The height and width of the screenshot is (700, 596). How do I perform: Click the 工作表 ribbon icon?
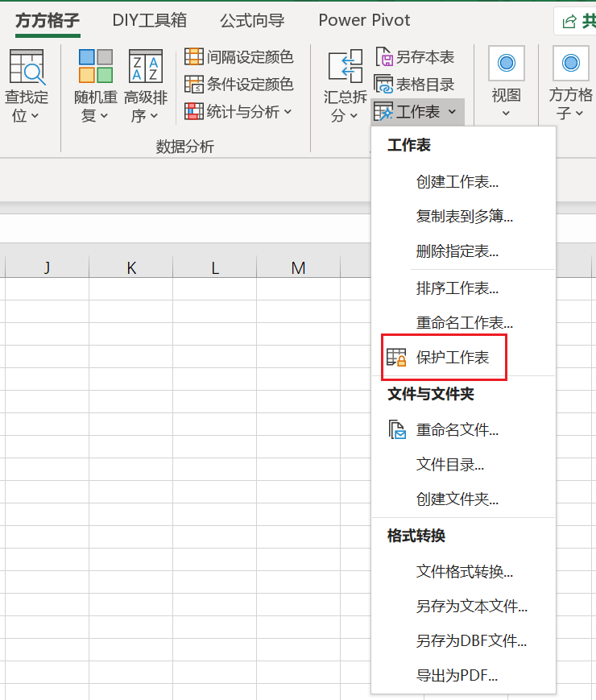[x=383, y=112]
